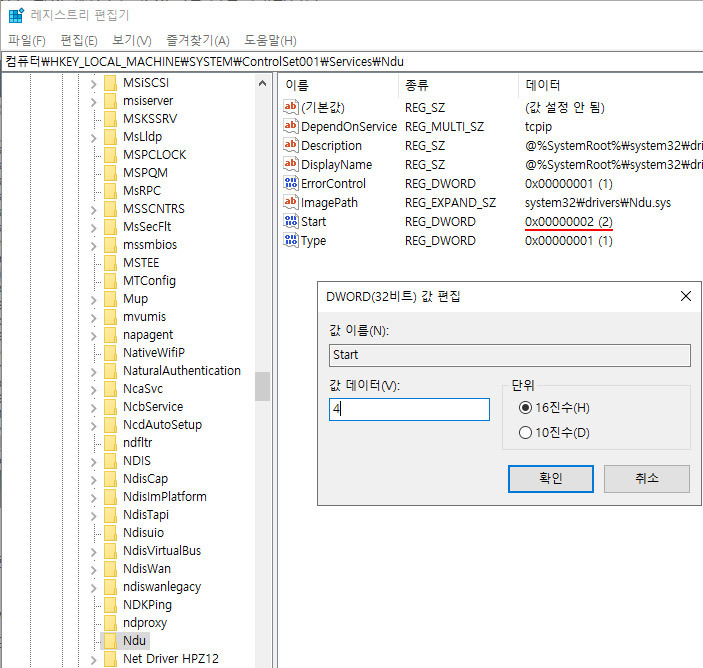Select the NaturalAuthentication tree item

[x=182, y=371]
